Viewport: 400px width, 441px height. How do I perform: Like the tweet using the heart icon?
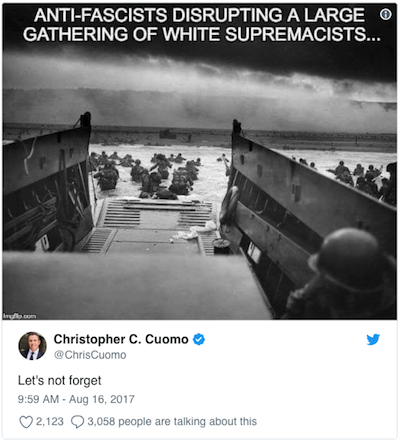26,422
